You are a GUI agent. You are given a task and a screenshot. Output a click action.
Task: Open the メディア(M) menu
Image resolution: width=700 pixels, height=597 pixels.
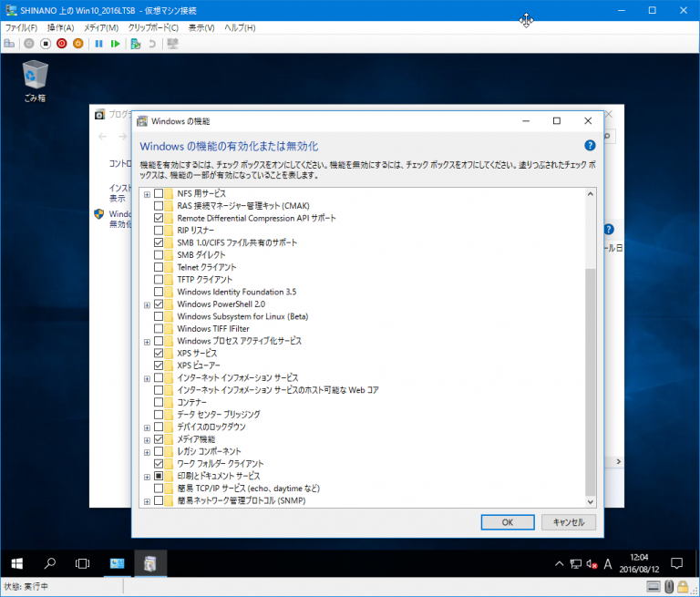coord(101,27)
